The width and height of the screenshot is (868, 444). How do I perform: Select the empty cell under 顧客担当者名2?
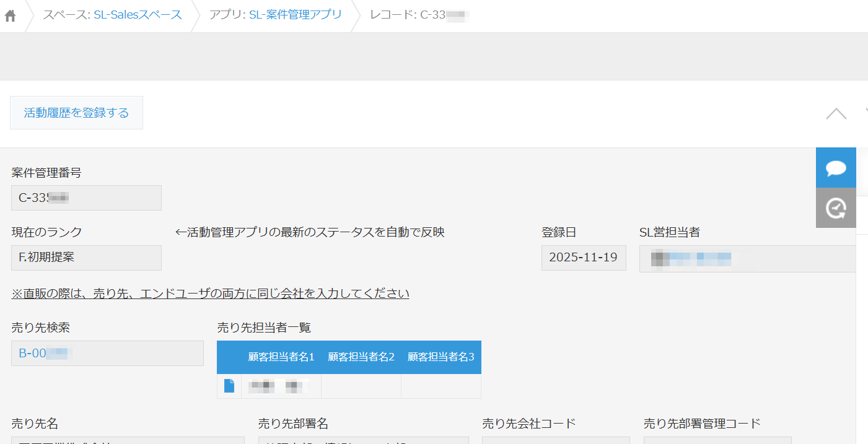361,386
